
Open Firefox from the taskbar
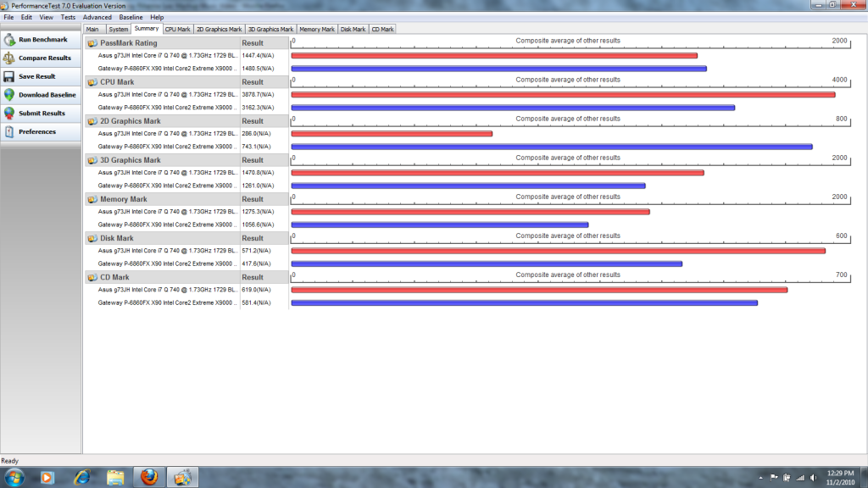(x=149, y=477)
